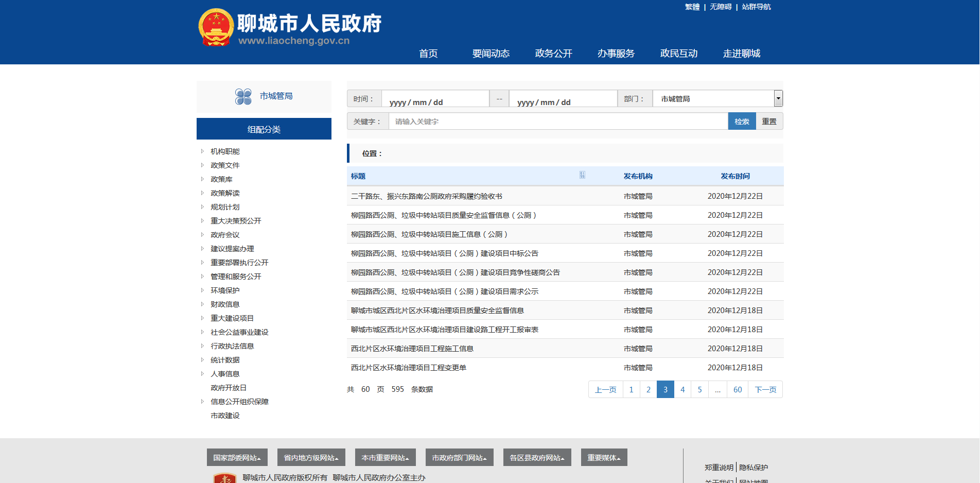
Task: Focus the 关键字 keyword input
Action: pyautogui.click(x=558, y=122)
